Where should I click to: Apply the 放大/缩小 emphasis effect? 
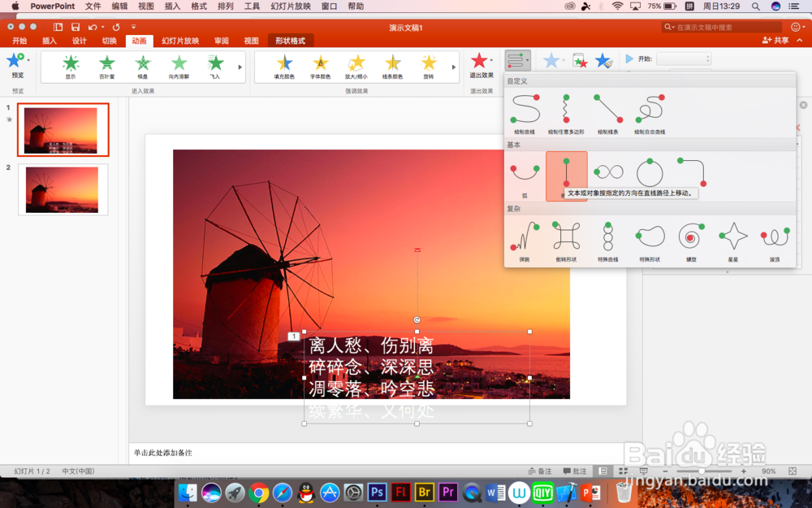[356, 67]
